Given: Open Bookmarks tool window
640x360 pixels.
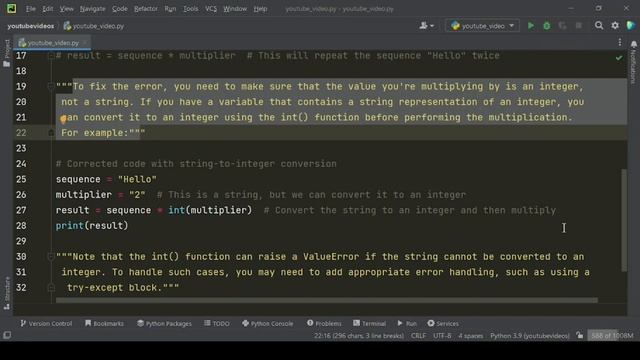Looking at the screenshot, I should point(104,323).
